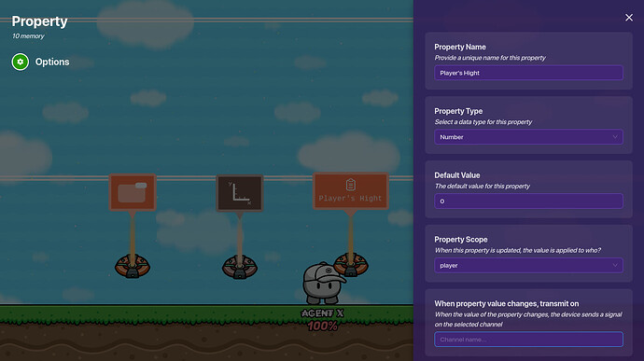The width and height of the screenshot is (644, 361).
Task: Click the green Options gear icon
Action: point(21,62)
